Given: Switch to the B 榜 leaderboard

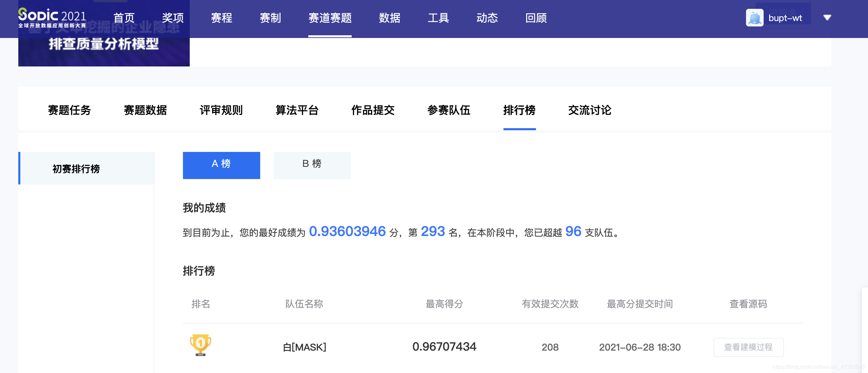Looking at the screenshot, I should pos(312,165).
